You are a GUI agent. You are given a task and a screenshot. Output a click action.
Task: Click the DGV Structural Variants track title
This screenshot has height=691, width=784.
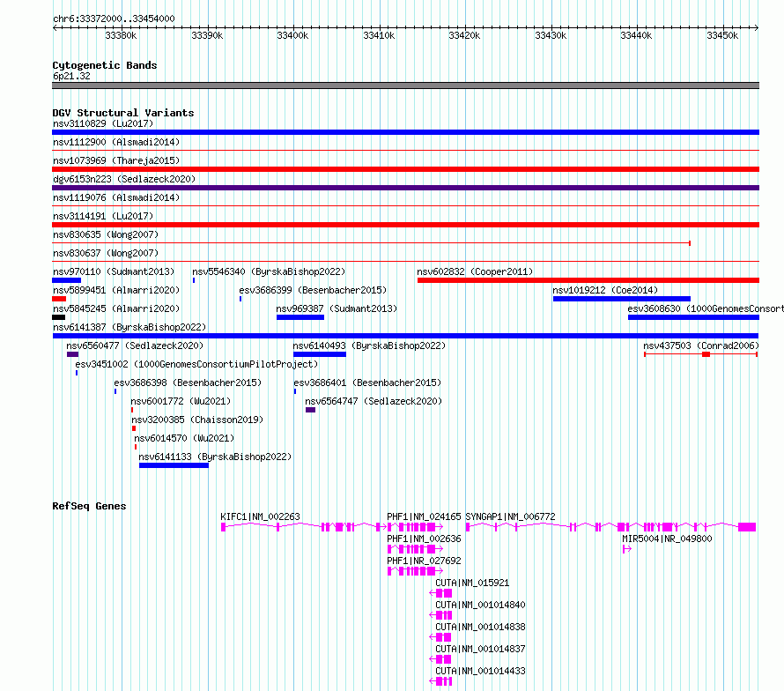click(123, 113)
